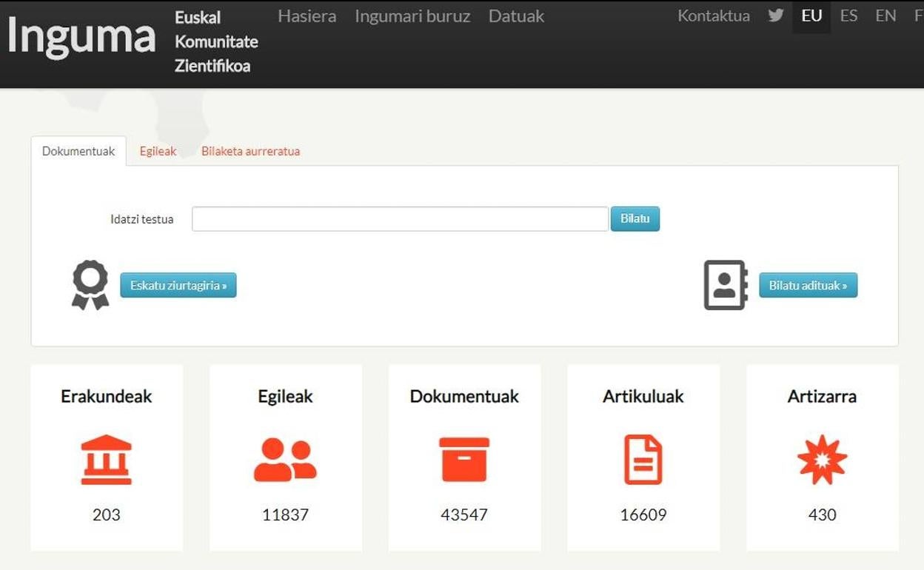Click the Erakundeak institution building icon
This screenshot has height=570, width=924.
106,459
